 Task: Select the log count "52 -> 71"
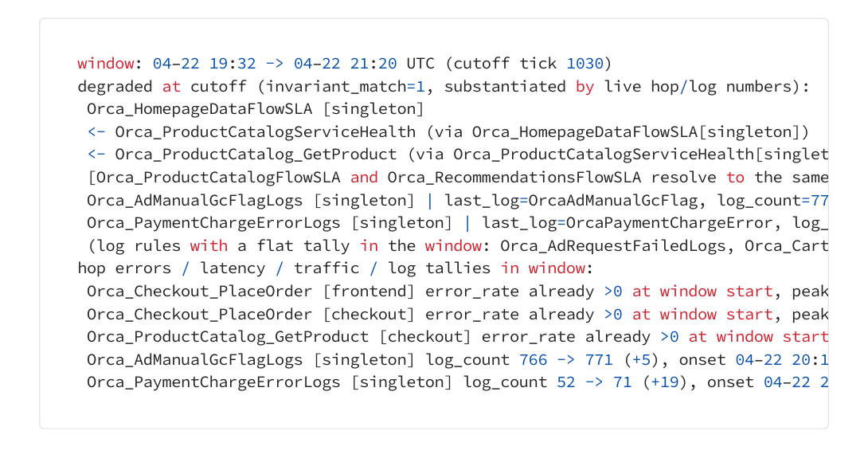pos(595,382)
